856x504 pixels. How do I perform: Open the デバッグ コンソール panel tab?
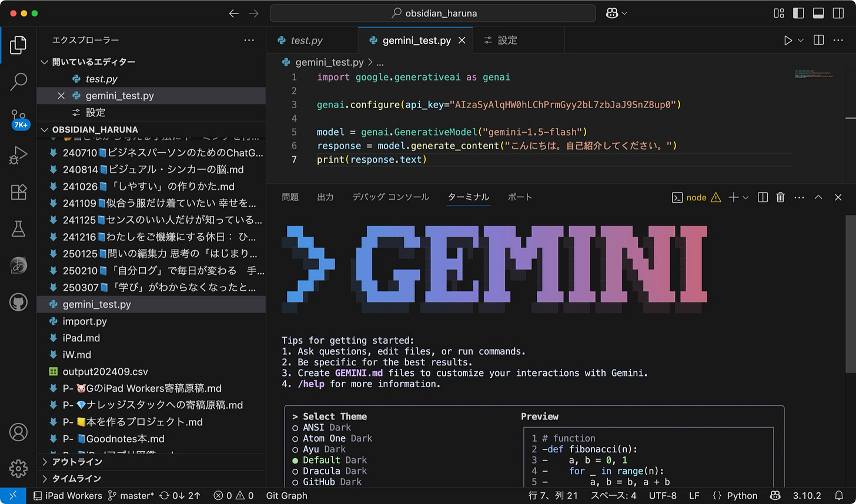pyautogui.click(x=390, y=197)
